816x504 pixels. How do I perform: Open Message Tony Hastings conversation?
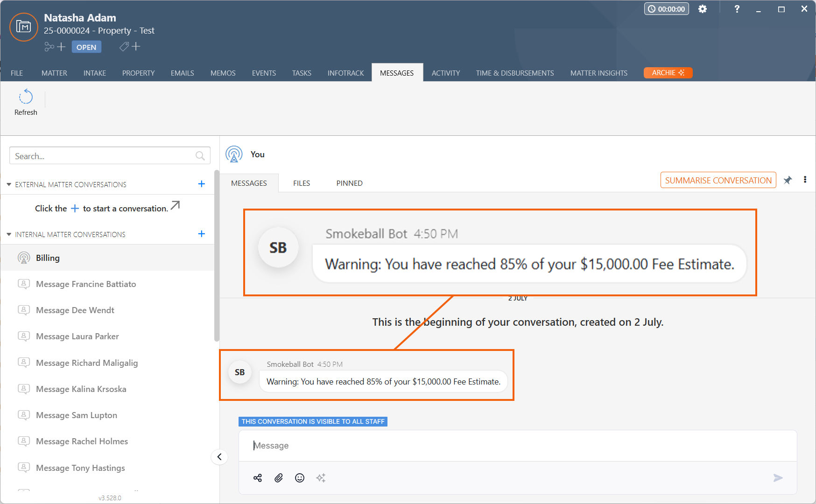coord(107,468)
